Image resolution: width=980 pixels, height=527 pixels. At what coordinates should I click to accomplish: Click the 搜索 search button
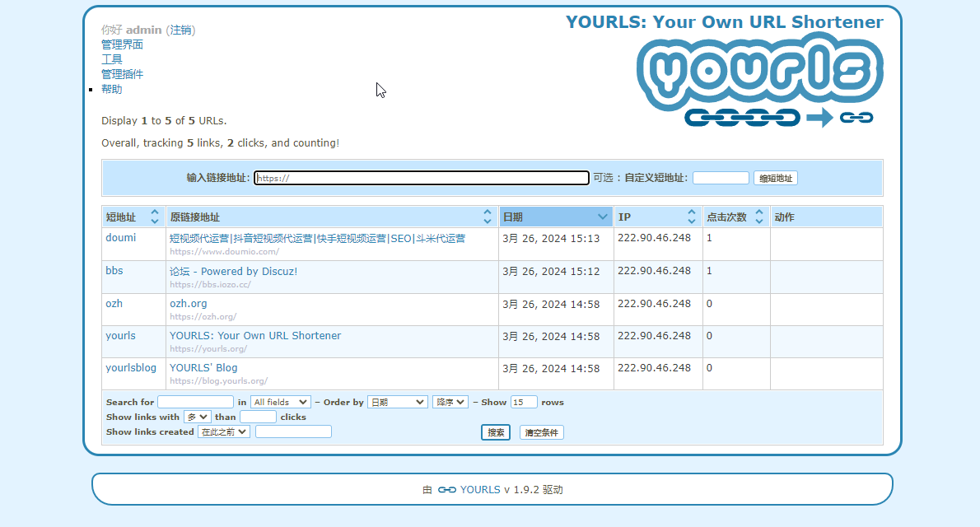[496, 432]
